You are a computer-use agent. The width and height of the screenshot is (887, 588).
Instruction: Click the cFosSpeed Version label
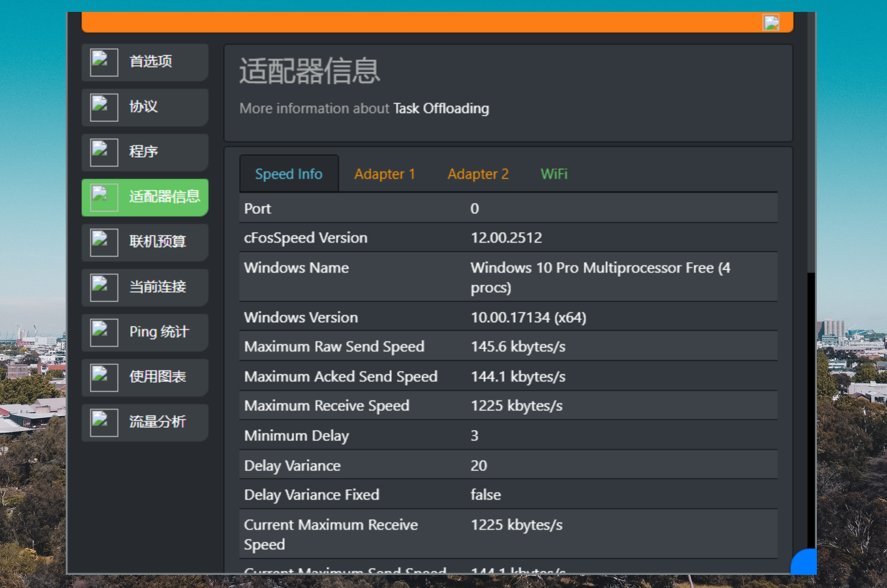pos(305,238)
